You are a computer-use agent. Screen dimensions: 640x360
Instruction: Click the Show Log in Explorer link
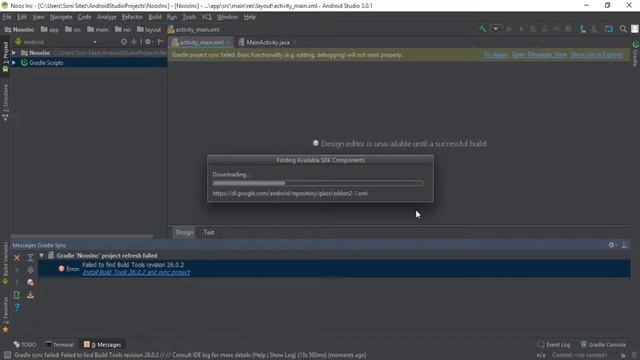point(597,55)
